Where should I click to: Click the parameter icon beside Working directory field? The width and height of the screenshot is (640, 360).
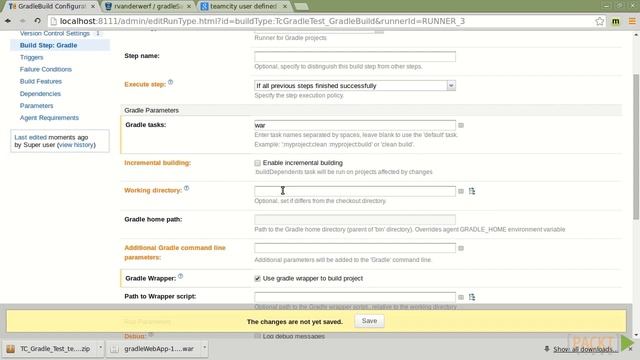tap(461, 191)
